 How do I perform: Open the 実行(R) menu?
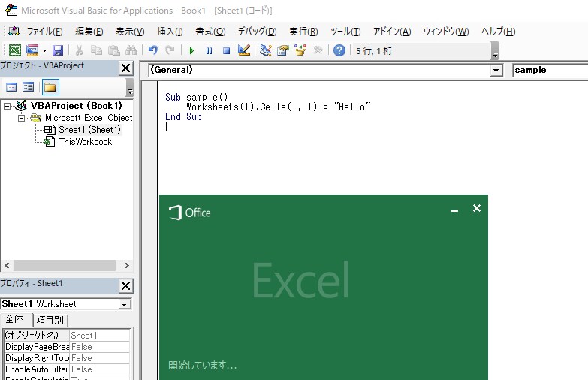303,32
